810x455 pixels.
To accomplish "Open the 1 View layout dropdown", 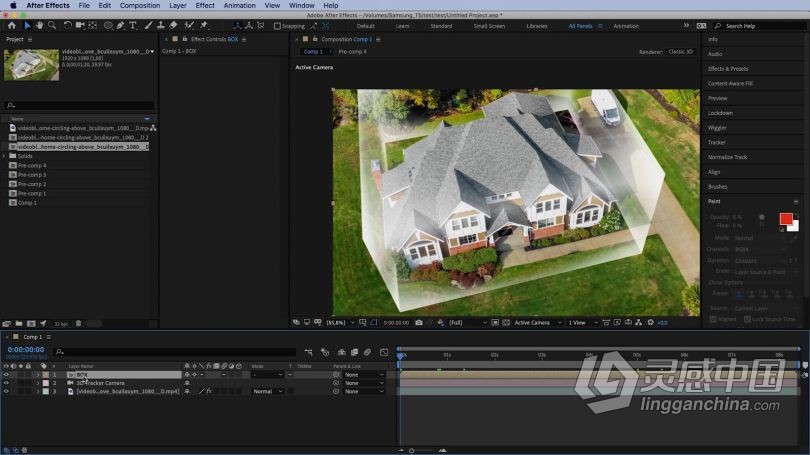I will 583,322.
